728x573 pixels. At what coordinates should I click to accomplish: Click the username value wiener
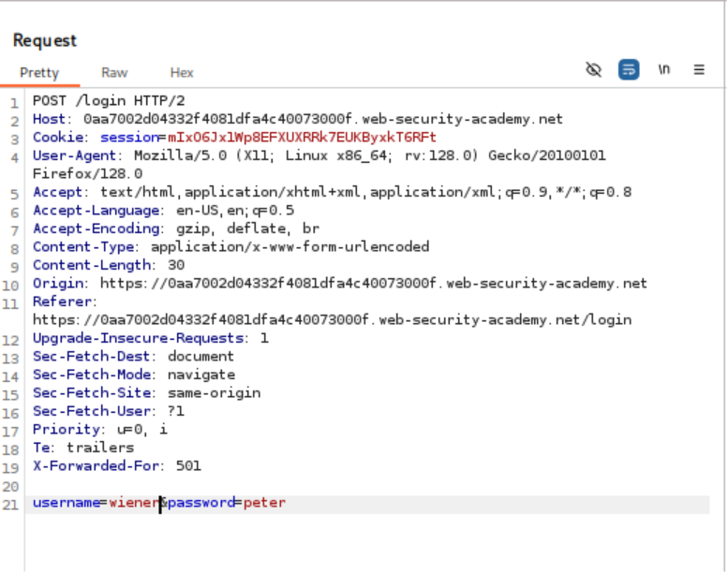click(x=133, y=503)
